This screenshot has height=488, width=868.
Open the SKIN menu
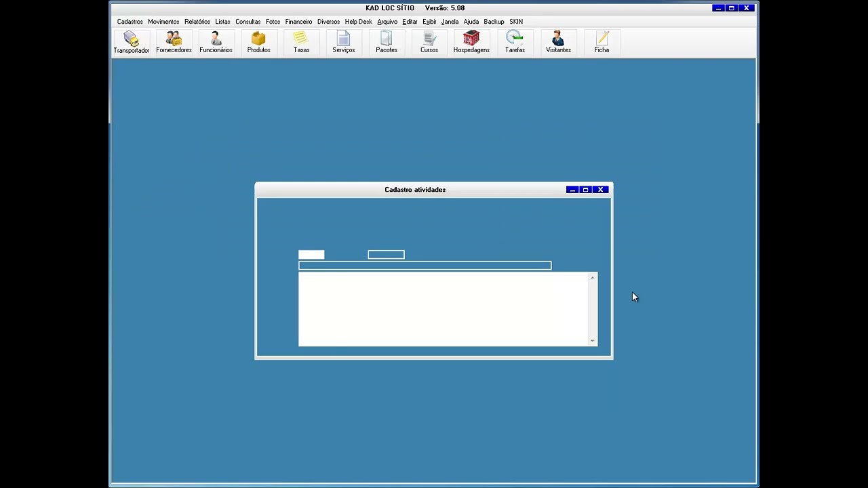[x=516, y=22]
